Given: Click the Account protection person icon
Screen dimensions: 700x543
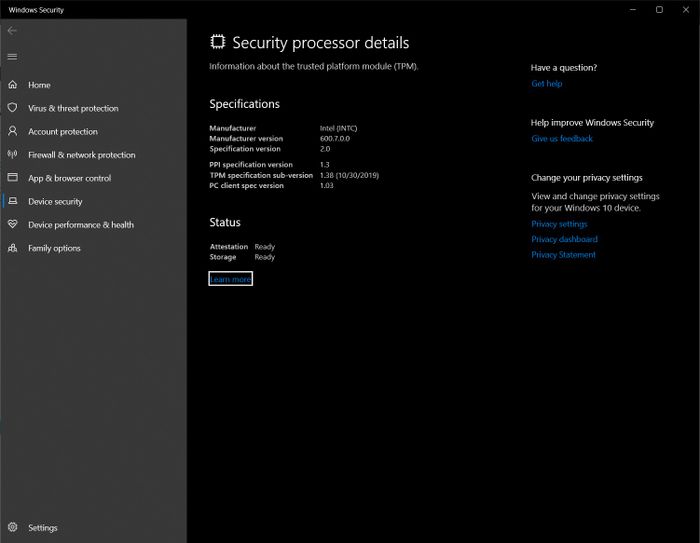Looking at the screenshot, I should tap(12, 131).
